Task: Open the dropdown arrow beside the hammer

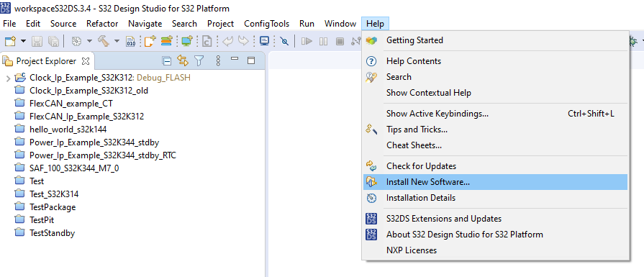Action: coord(117,40)
